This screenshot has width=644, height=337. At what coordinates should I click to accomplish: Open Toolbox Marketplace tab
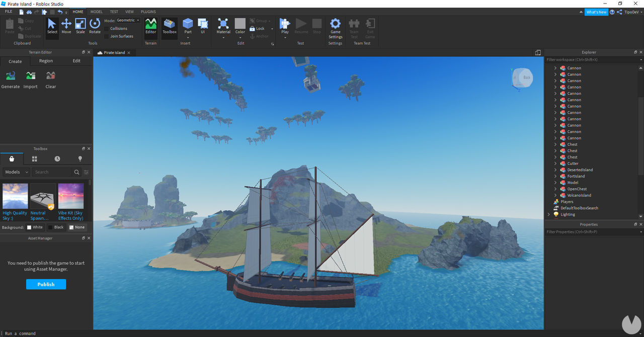click(12, 158)
